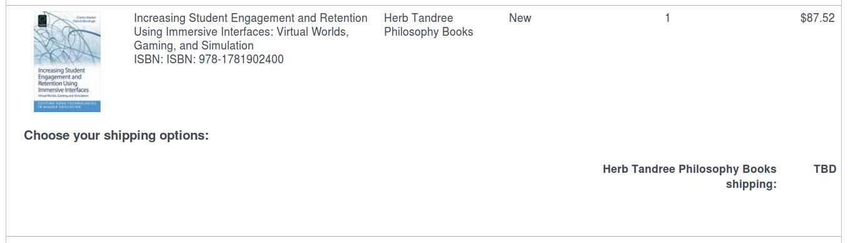Click the 'Choose your shipping options:' heading
868x243 pixels.
point(116,135)
